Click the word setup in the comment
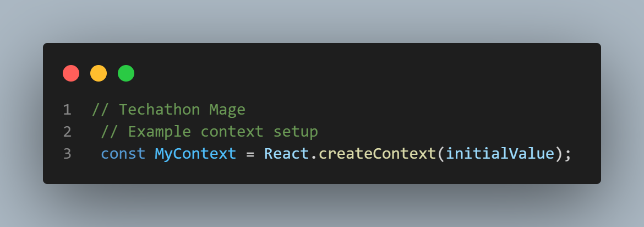Screen dimensions: 644x227 295,132
